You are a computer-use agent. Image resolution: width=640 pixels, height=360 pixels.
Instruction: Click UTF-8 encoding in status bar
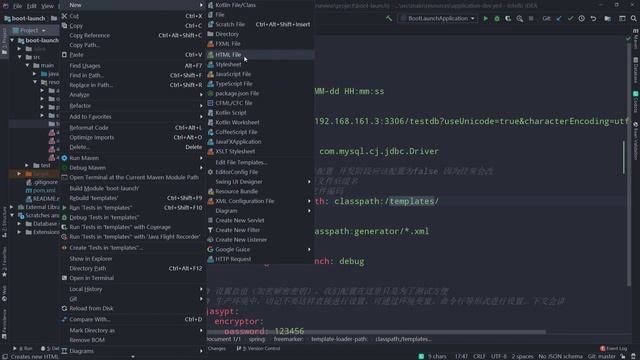pos(498,356)
